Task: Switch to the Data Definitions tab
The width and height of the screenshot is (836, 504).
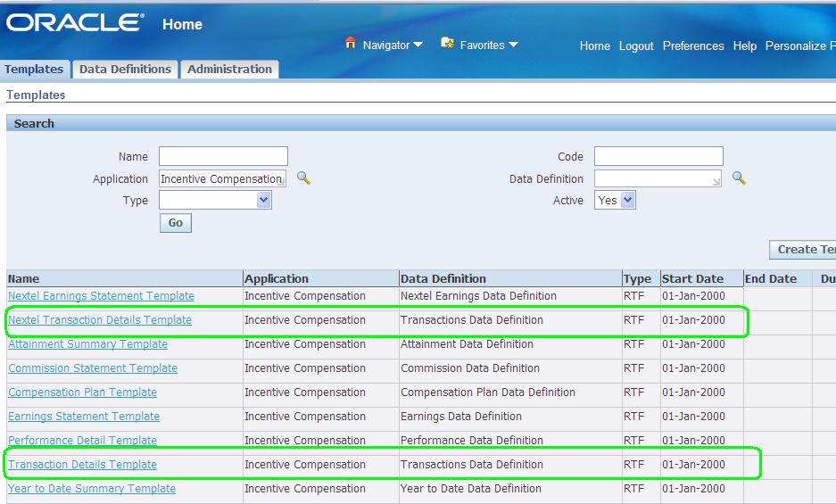Action: 125,70
